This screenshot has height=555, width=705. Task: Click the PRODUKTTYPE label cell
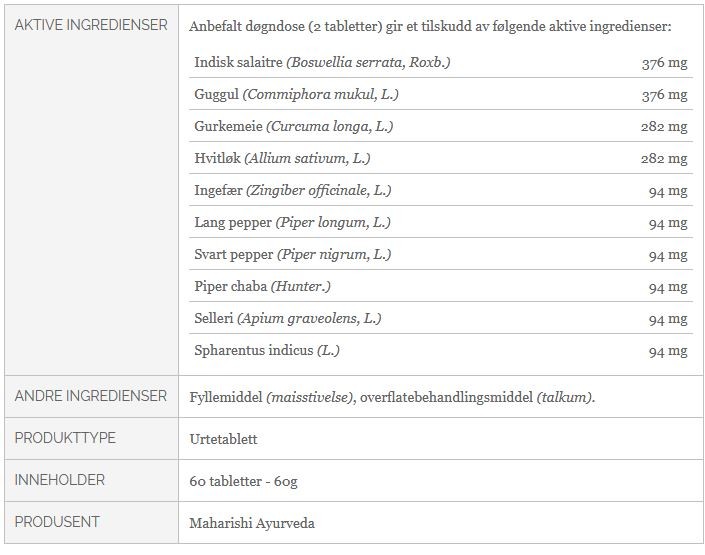(x=65, y=439)
